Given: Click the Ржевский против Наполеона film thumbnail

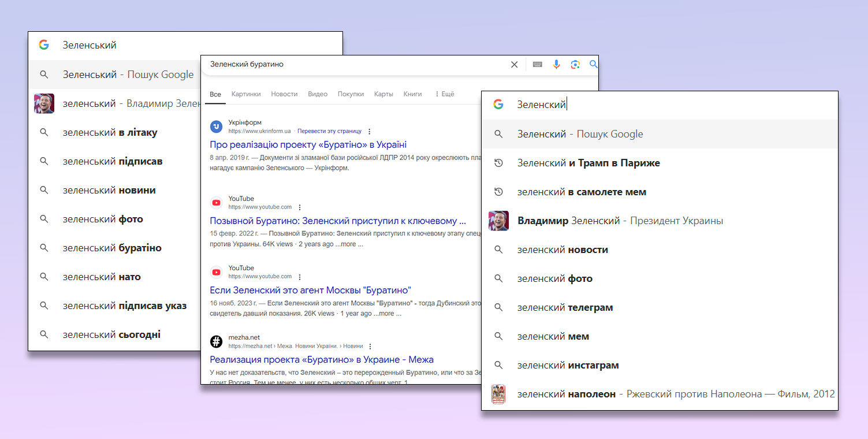Looking at the screenshot, I should click(498, 394).
